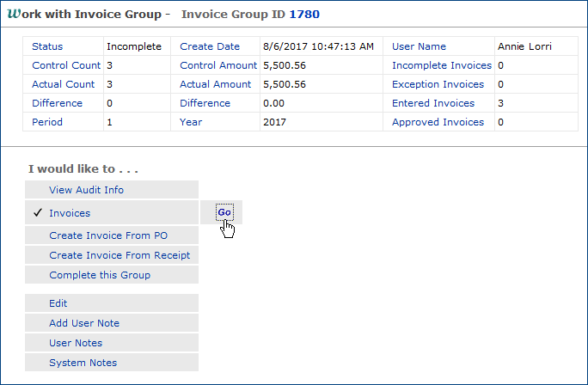Choose Create Invoice From PO
Viewport: 588px width, 385px height.
(108, 235)
